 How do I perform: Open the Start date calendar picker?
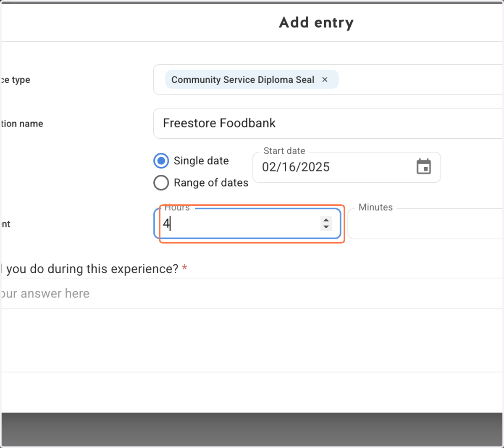pyautogui.click(x=424, y=167)
